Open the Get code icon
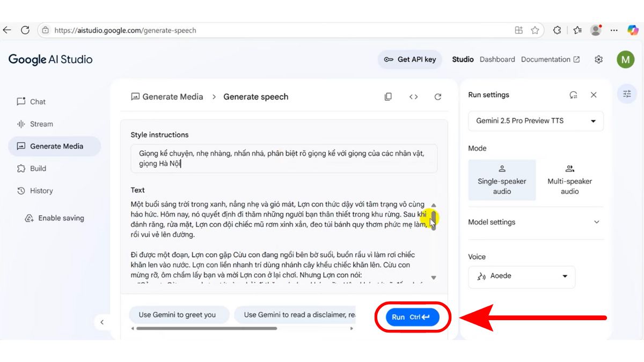Image resolution: width=644 pixels, height=362 pixels. click(413, 97)
